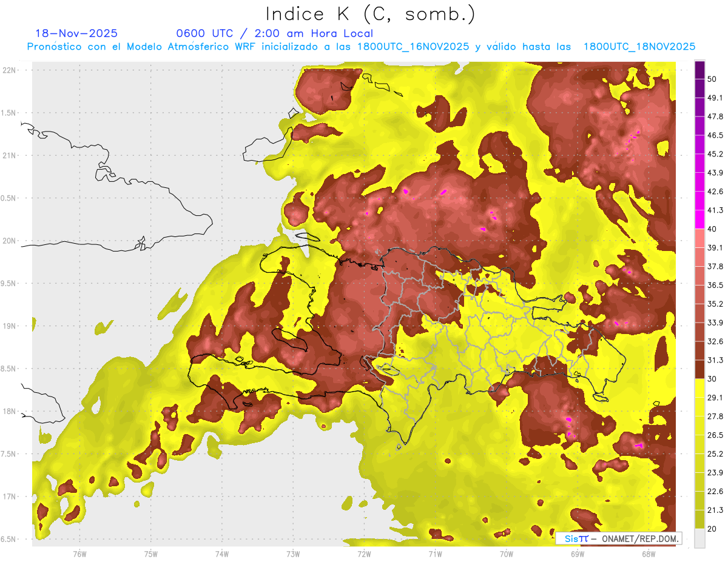Click the colorbar value '35.2'

715,304
